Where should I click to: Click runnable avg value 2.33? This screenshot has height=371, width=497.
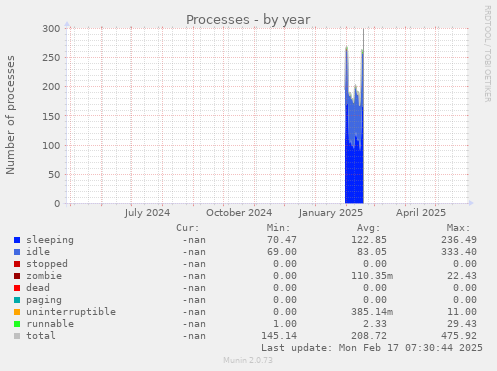[x=375, y=324]
